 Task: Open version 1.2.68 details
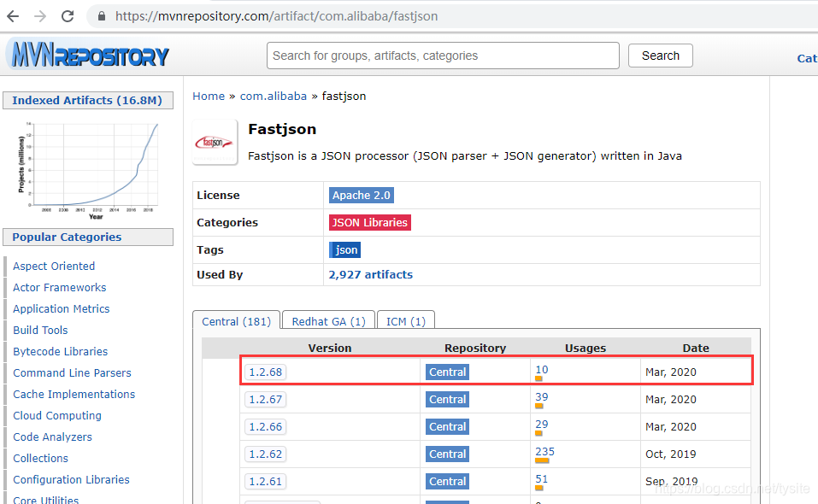[x=265, y=372]
